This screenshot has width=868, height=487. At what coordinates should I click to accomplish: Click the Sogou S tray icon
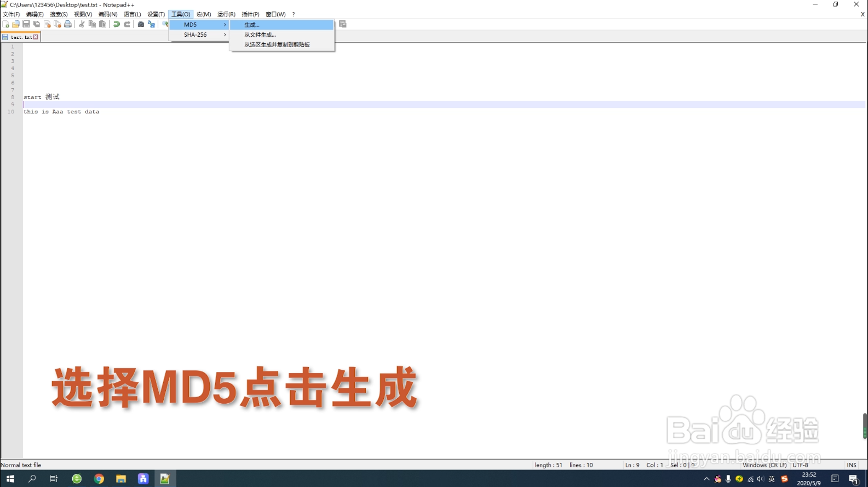point(784,479)
